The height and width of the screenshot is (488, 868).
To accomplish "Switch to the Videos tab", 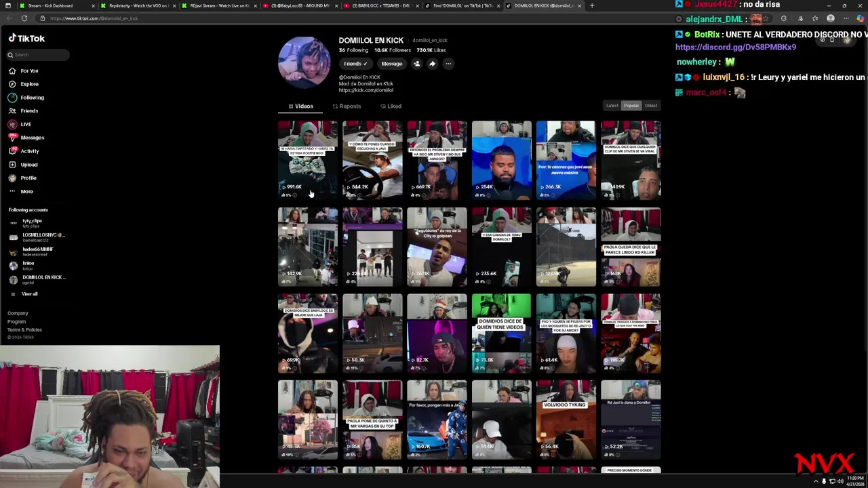I will pyautogui.click(x=300, y=106).
